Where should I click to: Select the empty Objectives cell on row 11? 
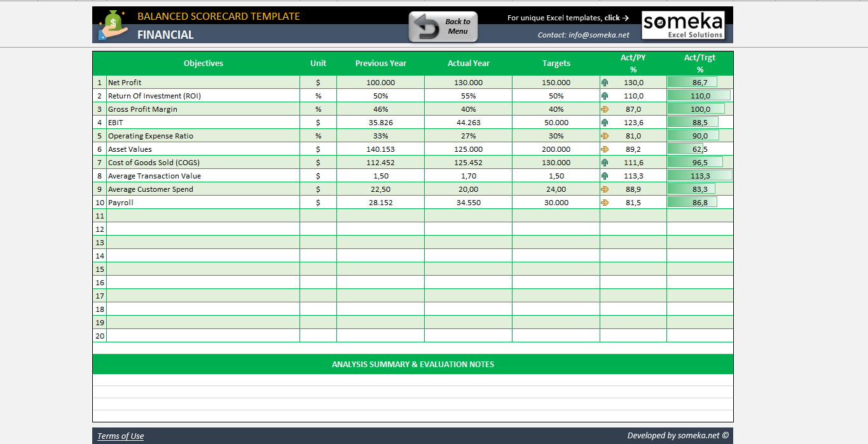(x=203, y=215)
